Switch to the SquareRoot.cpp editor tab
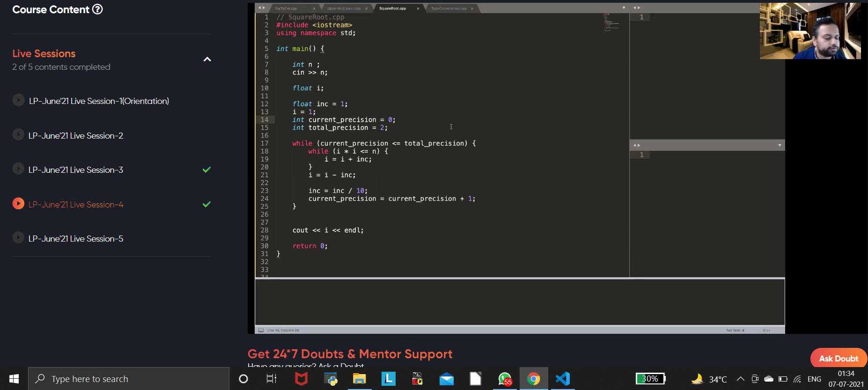The height and width of the screenshot is (390, 868). 393,8
